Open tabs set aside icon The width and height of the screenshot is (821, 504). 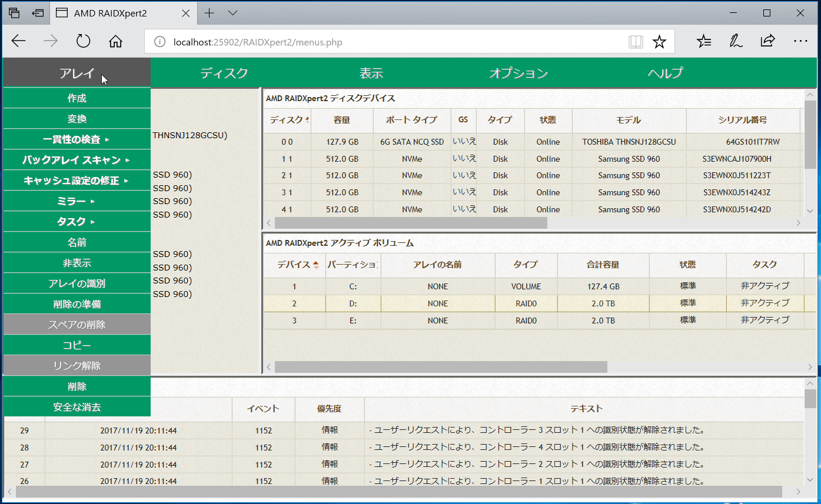tap(14, 13)
